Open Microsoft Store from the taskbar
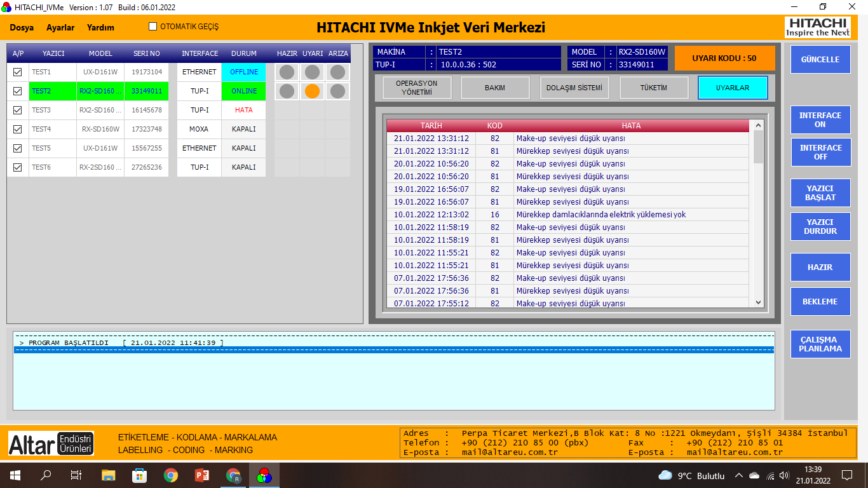This screenshot has height=488, width=868. tap(139, 475)
